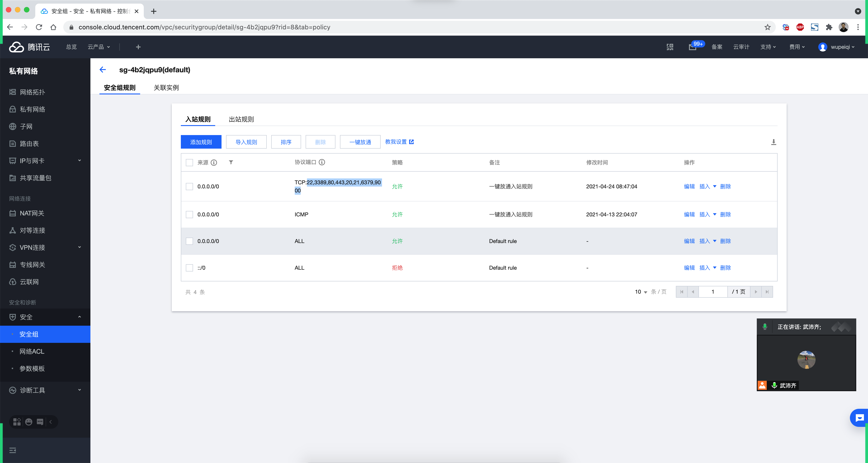Image resolution: width=868 pixels, height=463 pixels.
Task: Open 插入 dropdown on ICMP row
Action: click(x=708, y=215)
